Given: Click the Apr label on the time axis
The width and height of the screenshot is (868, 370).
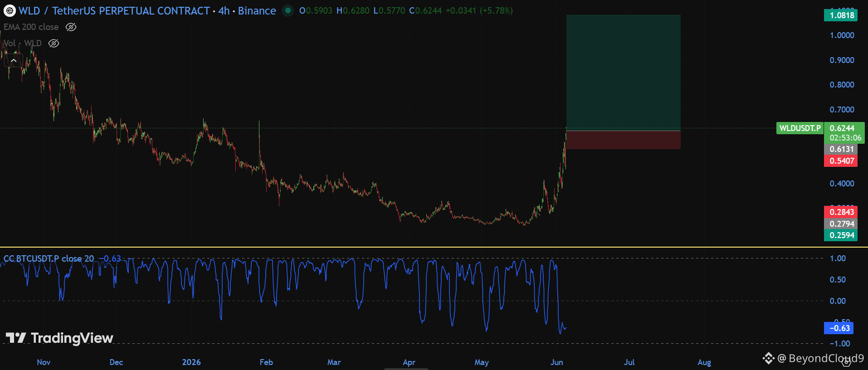Looking at the screenshot, I should coord(409,362).
